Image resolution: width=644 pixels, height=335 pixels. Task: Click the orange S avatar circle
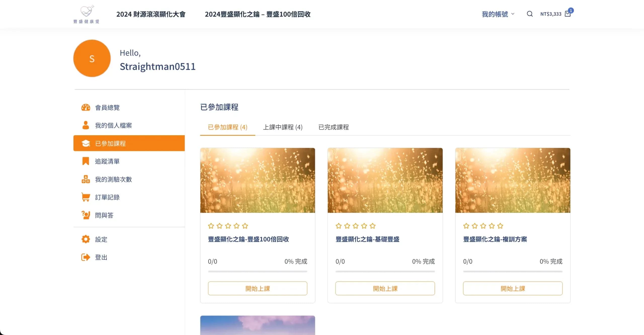point(92,58)
